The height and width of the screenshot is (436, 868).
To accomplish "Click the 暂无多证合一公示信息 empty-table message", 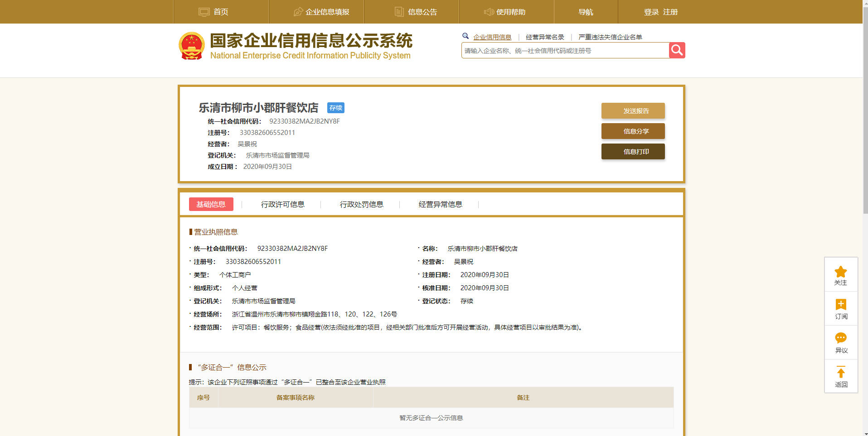I will tap(431, 418).
